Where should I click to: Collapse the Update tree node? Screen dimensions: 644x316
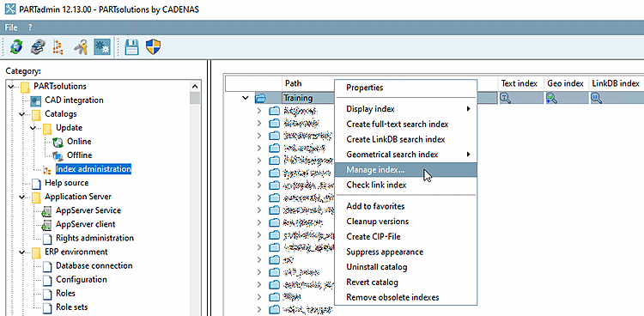(x=33, y=128)
